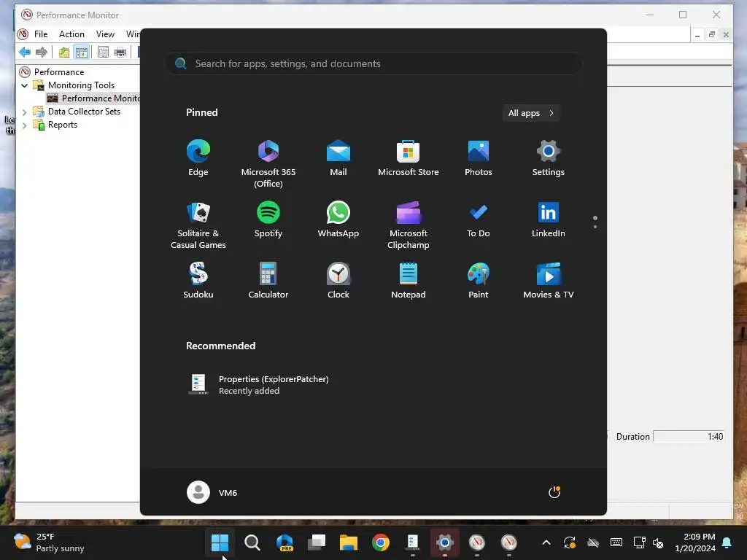The image size is (747, 560).
Task: Launch Movies & TV
Action: click(549, 281)
